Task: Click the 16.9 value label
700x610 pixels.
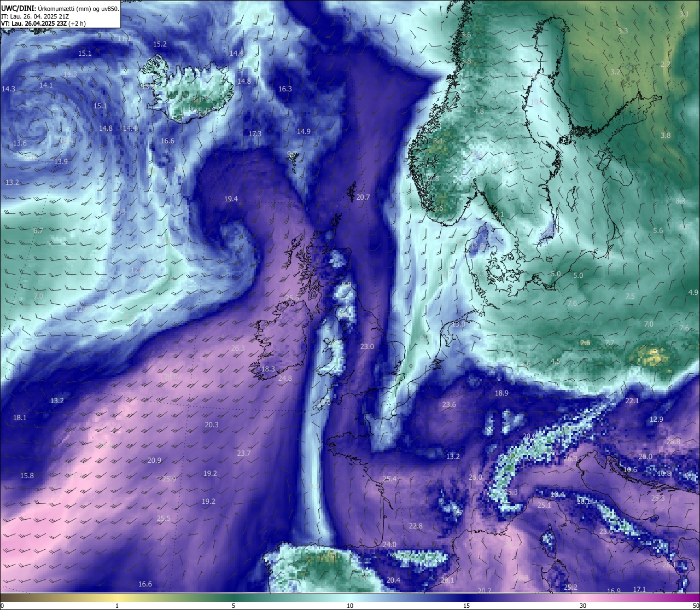Action: pos(614,591)
